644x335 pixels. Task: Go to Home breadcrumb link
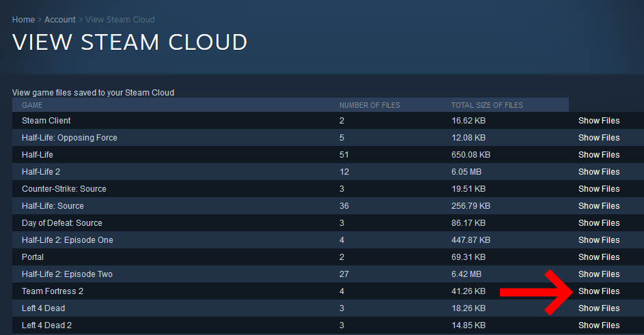click(x=23, y=20)
